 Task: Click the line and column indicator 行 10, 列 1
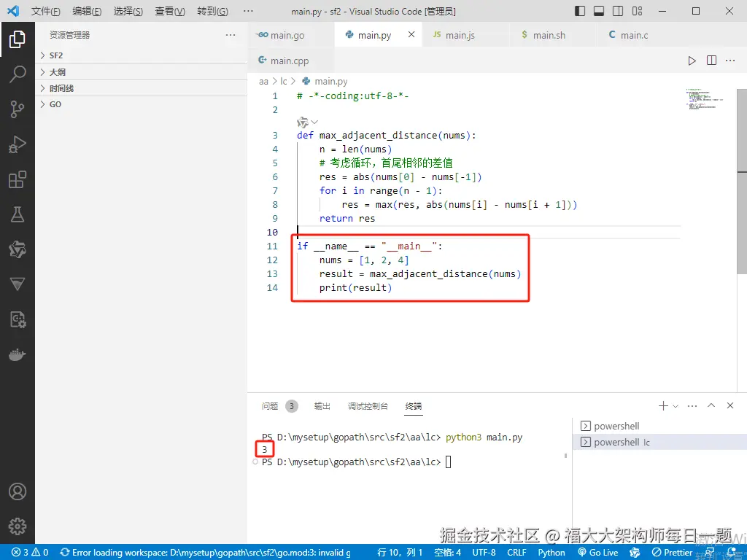[400, 553]
